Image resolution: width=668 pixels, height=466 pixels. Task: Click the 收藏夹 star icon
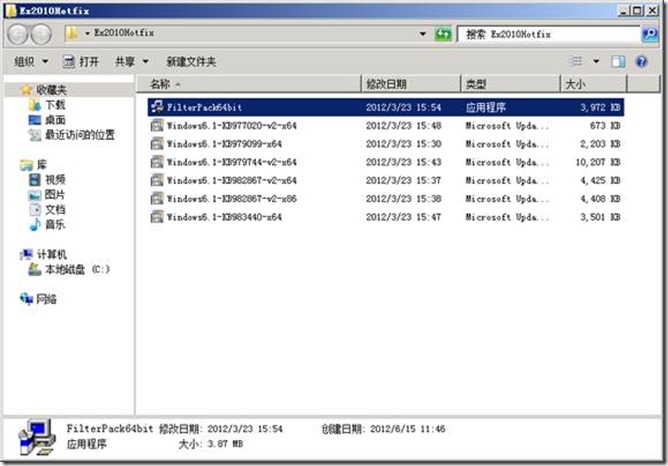point(26,89)
